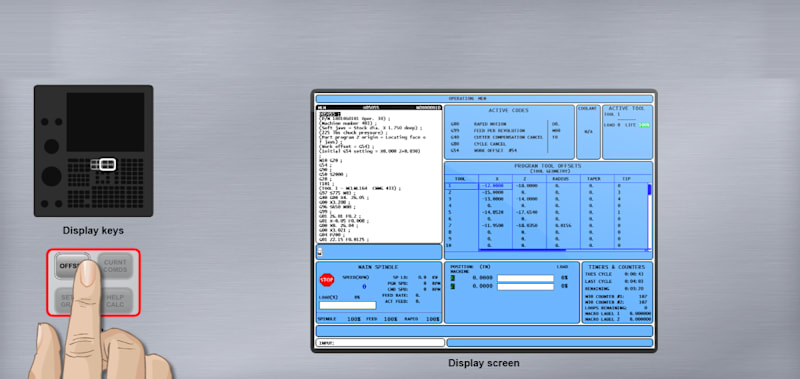Select the highlighted X offset cell for tool 1
The image size is (800, 379).
click(495, 186)
